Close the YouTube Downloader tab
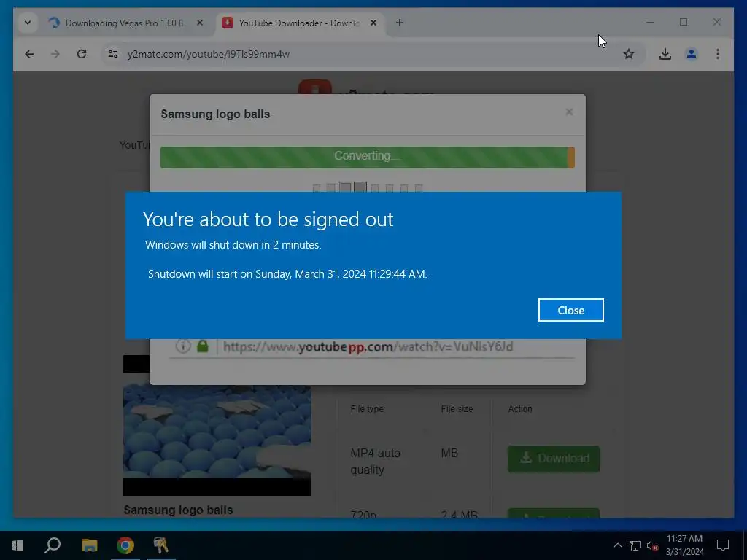The width and height of the screenshot is (747, 560). pyautogui.click(x=373, y=23)
